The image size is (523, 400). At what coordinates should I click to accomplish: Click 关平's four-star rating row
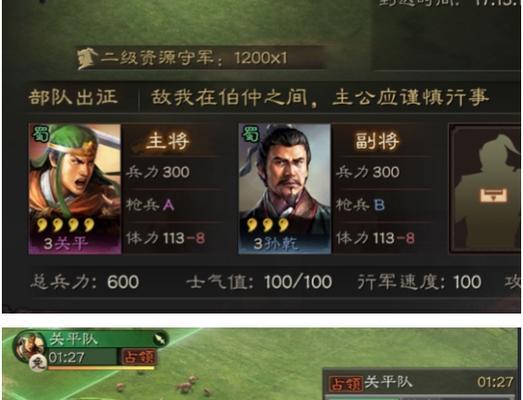pos(66,225)
